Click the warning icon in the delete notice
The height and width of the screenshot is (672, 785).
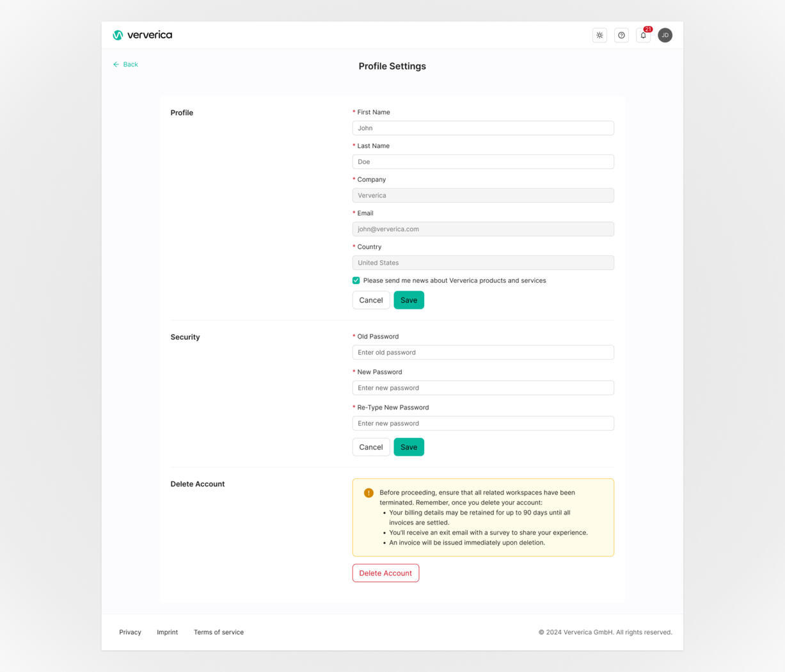[368, 492]
